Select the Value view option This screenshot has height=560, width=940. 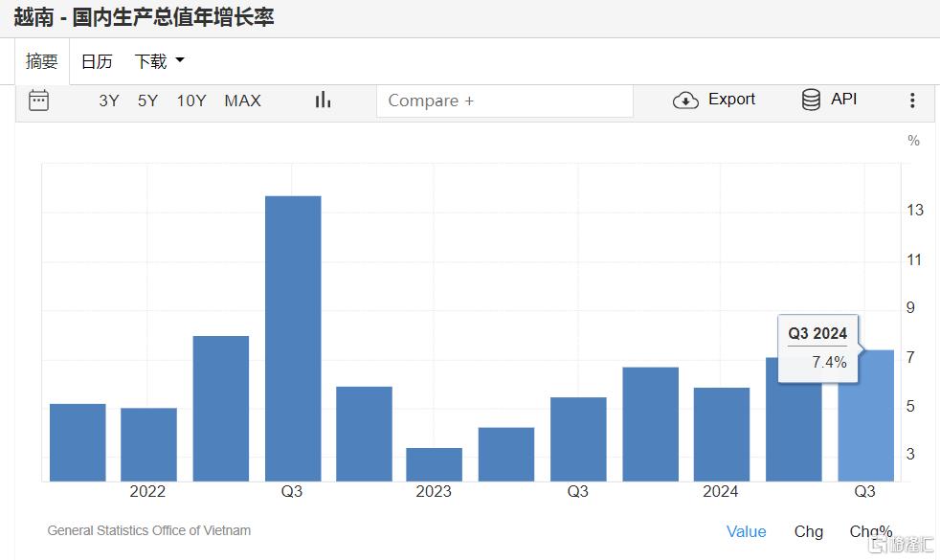746,531
